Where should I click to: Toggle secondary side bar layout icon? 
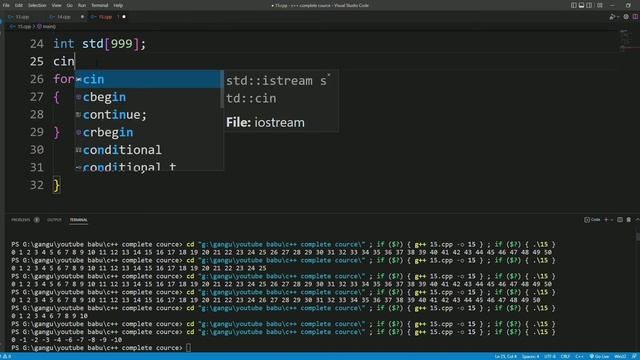[x=589, y=5]
